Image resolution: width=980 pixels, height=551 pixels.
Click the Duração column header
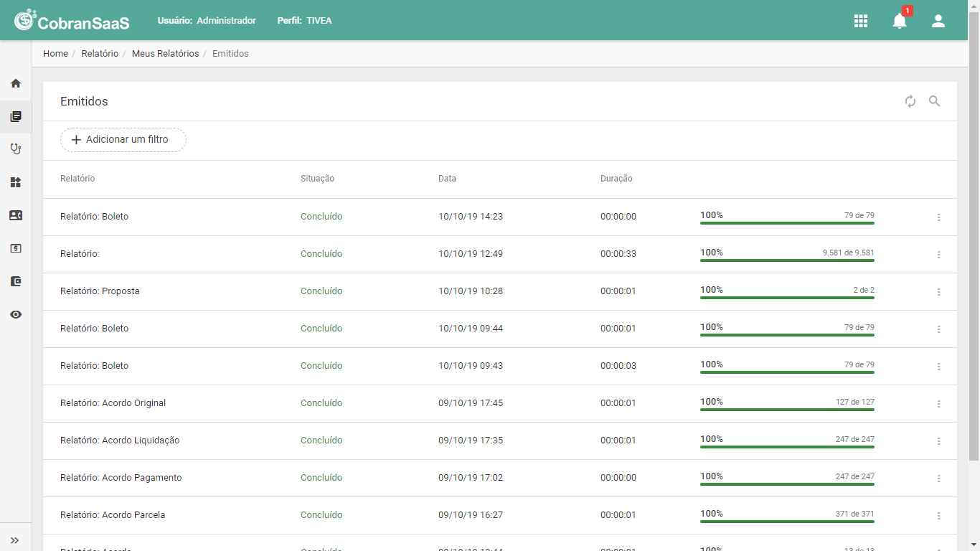(616, 179)
